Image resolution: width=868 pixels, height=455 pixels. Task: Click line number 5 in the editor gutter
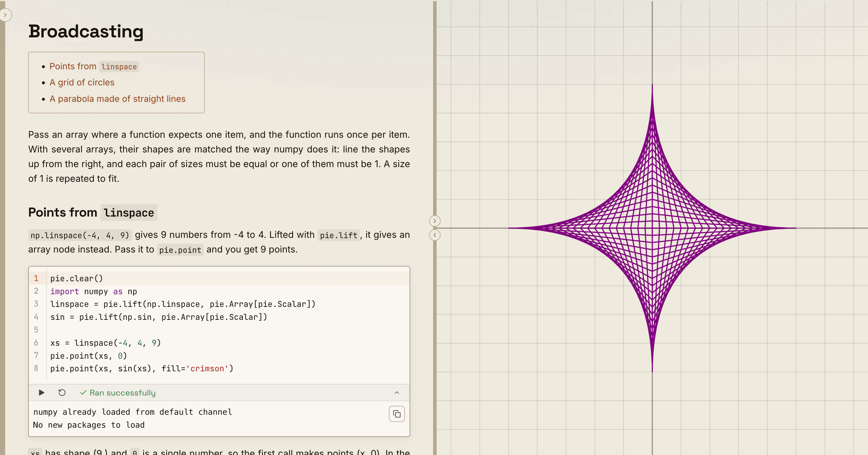[36, 330]
